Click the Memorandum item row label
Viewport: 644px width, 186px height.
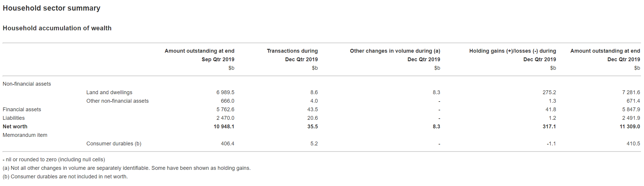(25, 135)
